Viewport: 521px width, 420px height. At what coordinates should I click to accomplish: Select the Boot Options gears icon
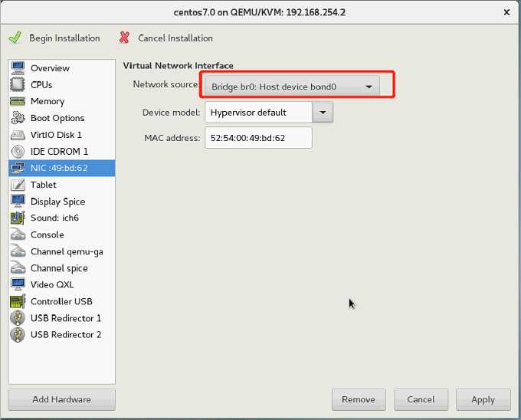[18, 117]
